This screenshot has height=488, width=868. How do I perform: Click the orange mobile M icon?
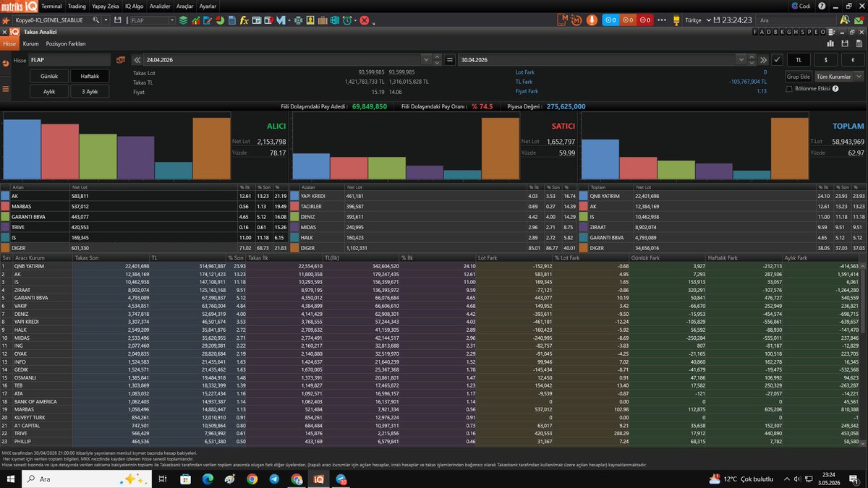562,20
